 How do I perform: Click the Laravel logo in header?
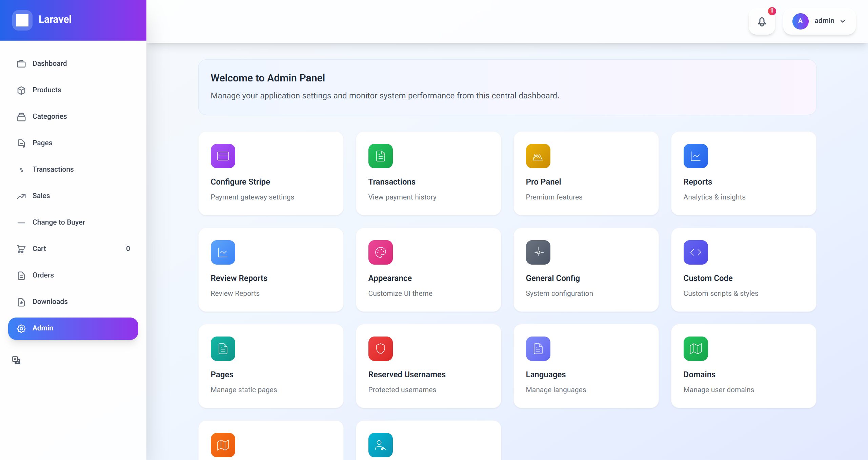(x=22, y=20)
